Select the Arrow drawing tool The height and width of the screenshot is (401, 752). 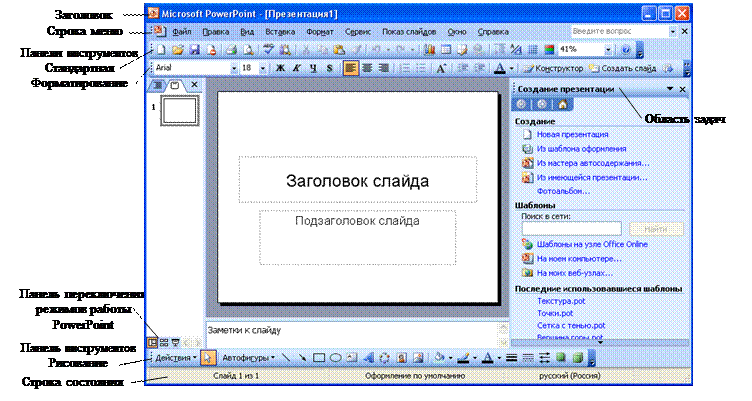point(302,358)
